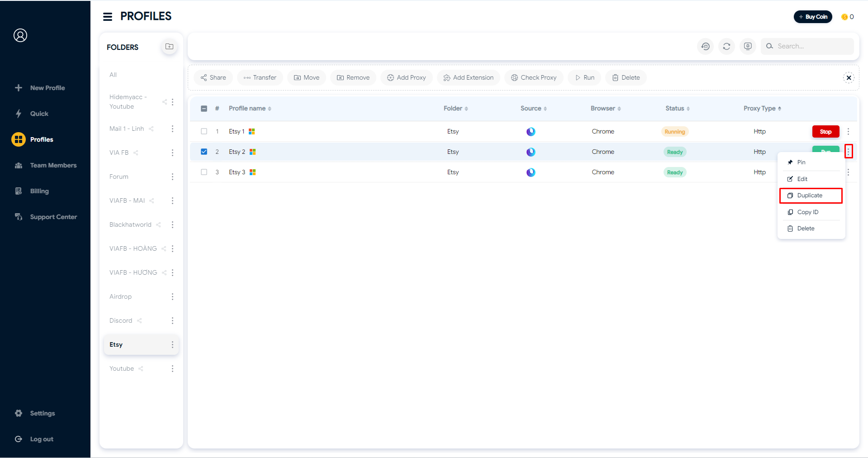This screenshot has width=868, height=458.
Task: Close the bulk action toolbar
Action: pyautogui.click(x=849, y=78)
